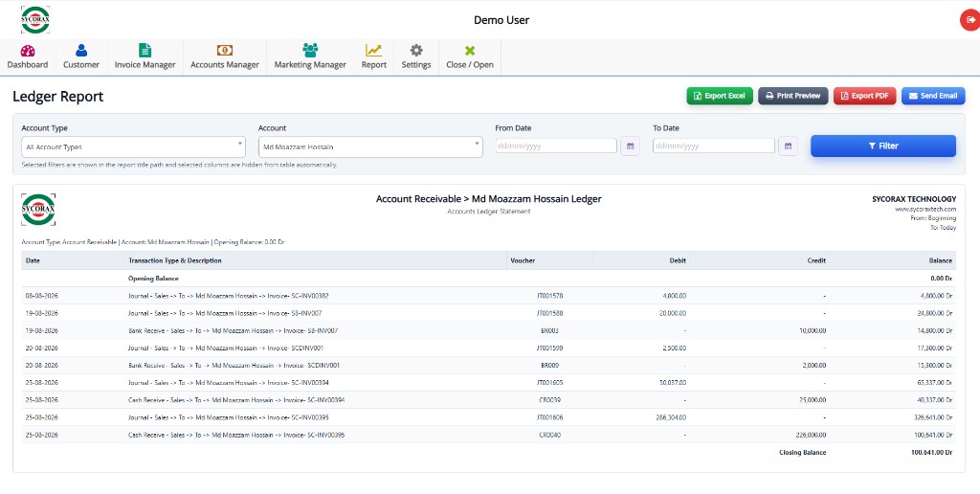Open the Report menu
Screen dimensions: 980x494
[374, 56]
